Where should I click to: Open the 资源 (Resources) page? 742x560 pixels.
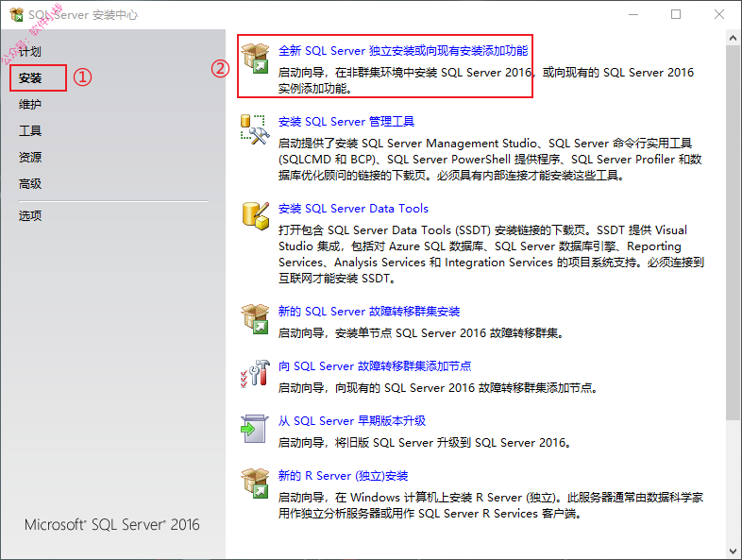click(30, 157)
